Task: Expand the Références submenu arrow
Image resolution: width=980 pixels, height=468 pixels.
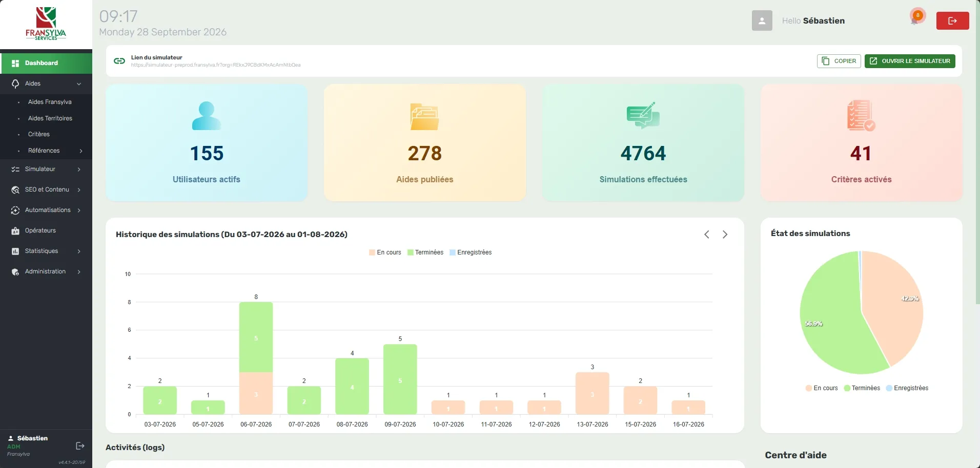Action: [80, 151]
